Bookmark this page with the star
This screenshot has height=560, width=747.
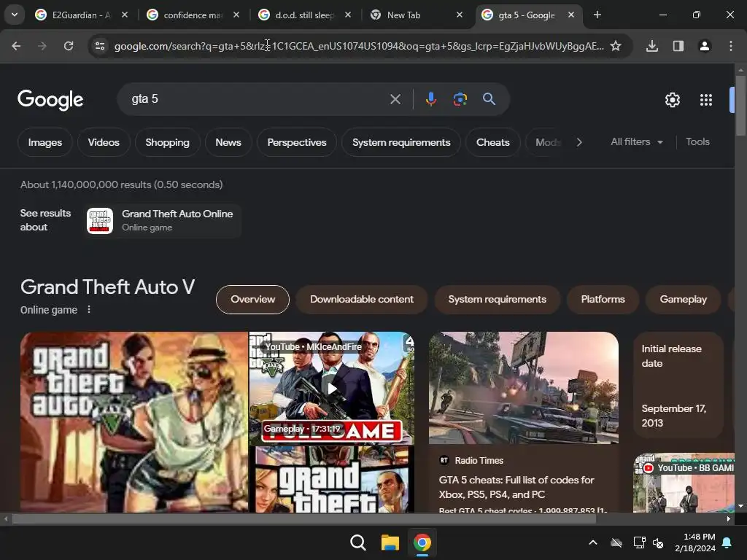click(x=616, y=46)
